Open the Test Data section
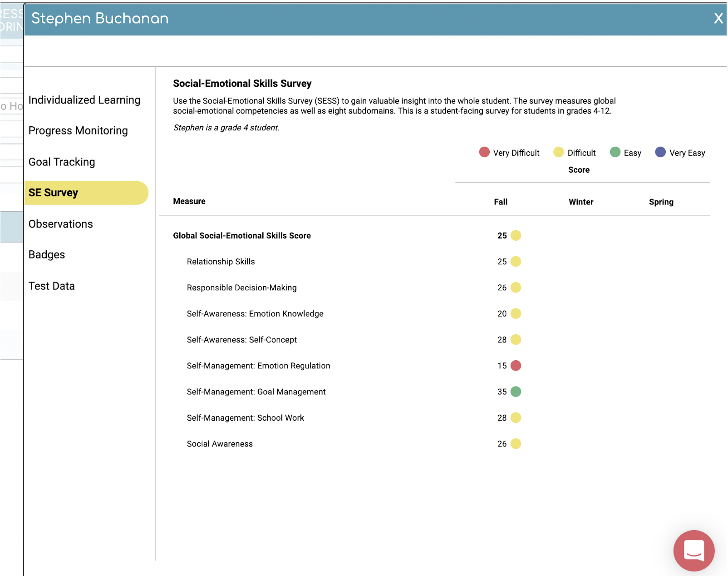The height and width of the screenshot is (576, 728). tap(51, 286)
